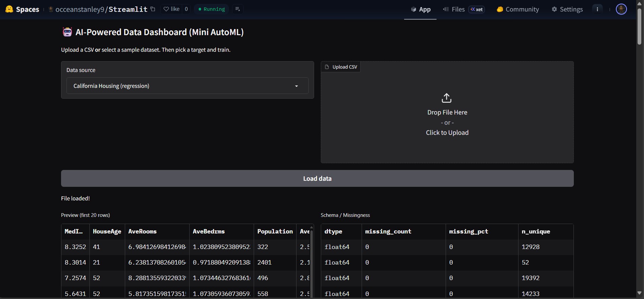Select the cell with value 2401
Viewport: 644px width, 299px height.
coord(275,263)
